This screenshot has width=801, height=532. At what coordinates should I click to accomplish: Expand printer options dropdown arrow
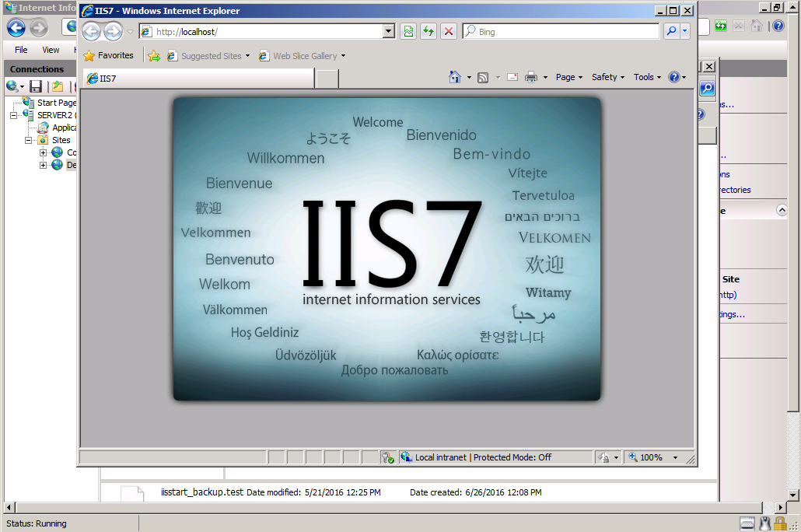[x=545, y=78]
